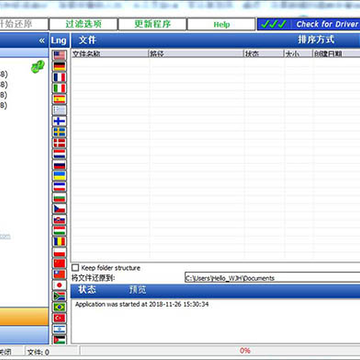
Task: Sort by the 状态 column header
Action: (264, 54)
